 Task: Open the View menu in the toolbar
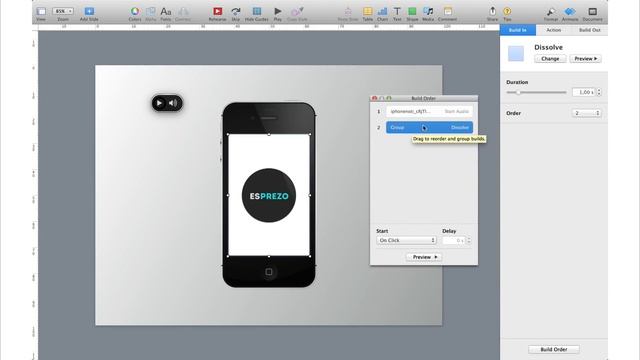click(41, 13)
